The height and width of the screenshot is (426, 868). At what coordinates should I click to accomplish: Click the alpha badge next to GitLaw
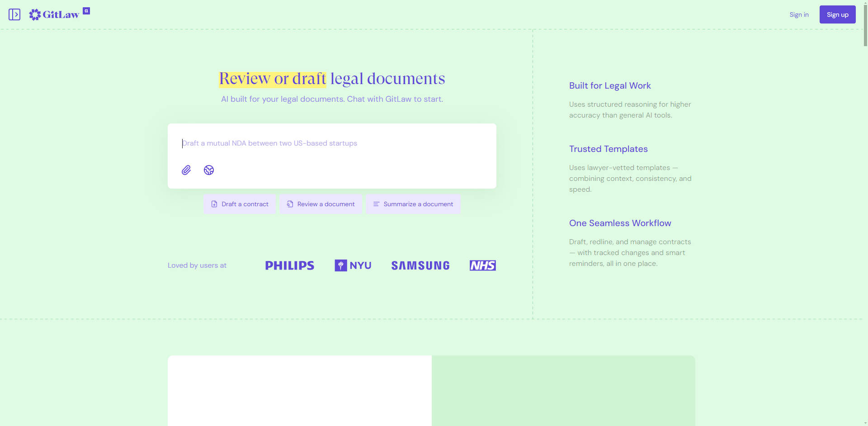[x=86, y=11]
